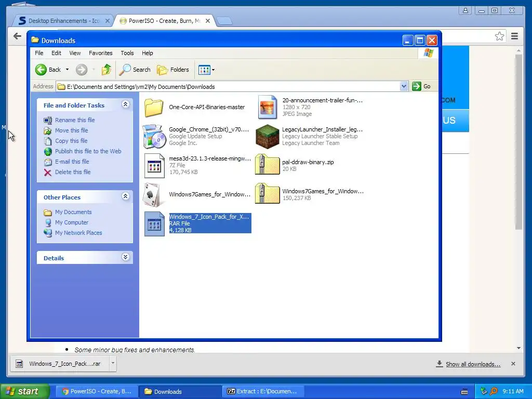Select One-Core-API-Binaries-master folder icon
The width and height of the screenshot is (532, 399).
pyautogui.click(x=154, y=108)
